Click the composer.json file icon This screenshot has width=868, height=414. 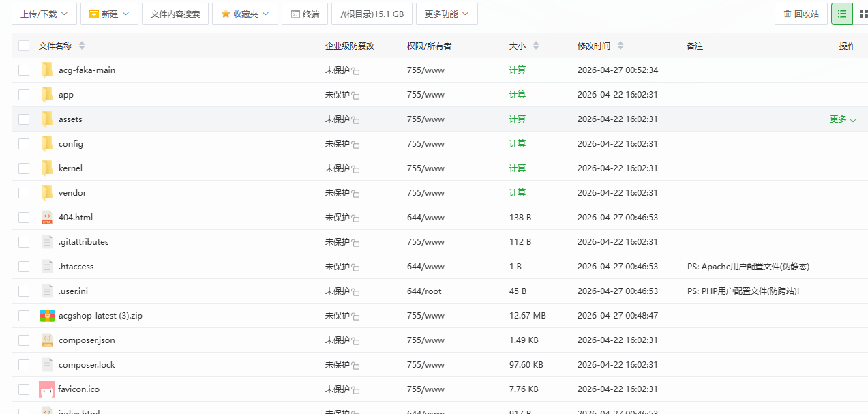pyautogui.click(x=47, y=340)
